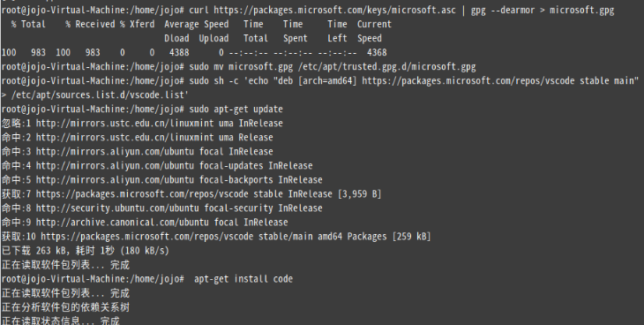
Task: Click the 'Average Speed' column header of curl output
Action: [x=197, y=24]
